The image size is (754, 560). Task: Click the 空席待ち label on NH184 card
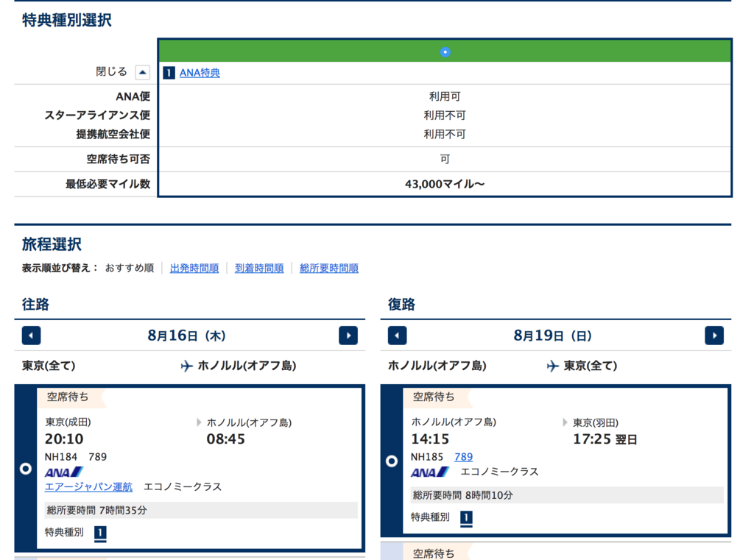68,397
